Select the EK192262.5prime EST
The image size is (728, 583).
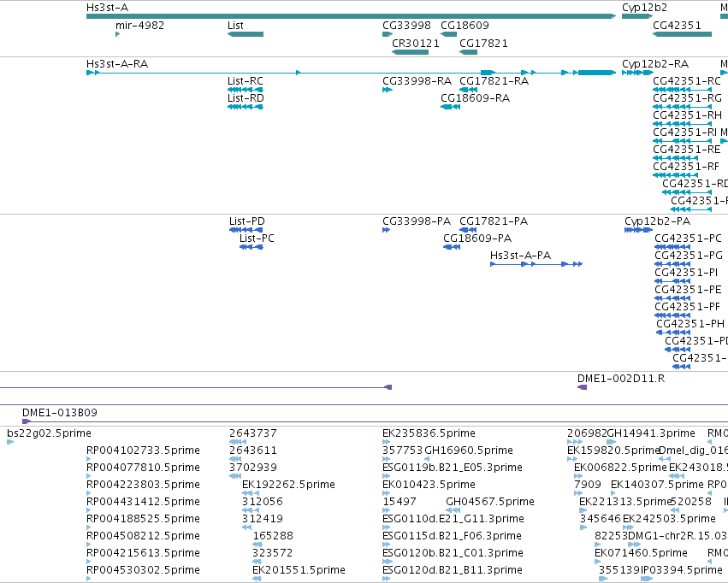coord(251,493)
